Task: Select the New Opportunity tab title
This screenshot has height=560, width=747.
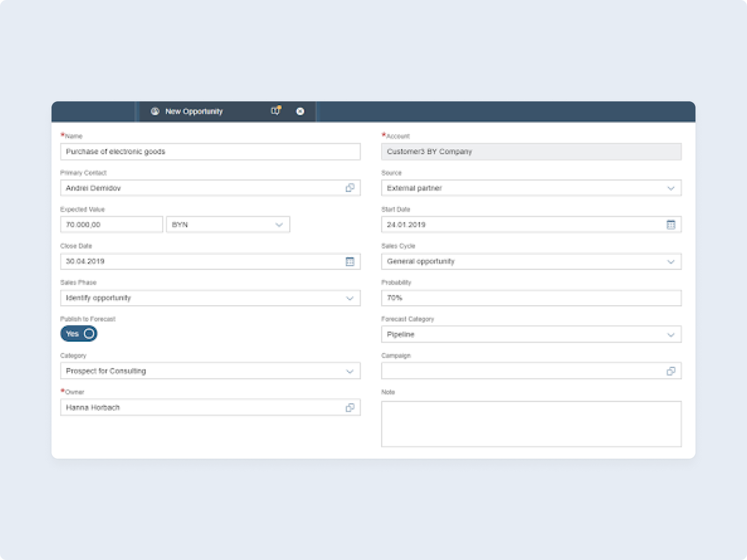Action: (x=194, y=112)
